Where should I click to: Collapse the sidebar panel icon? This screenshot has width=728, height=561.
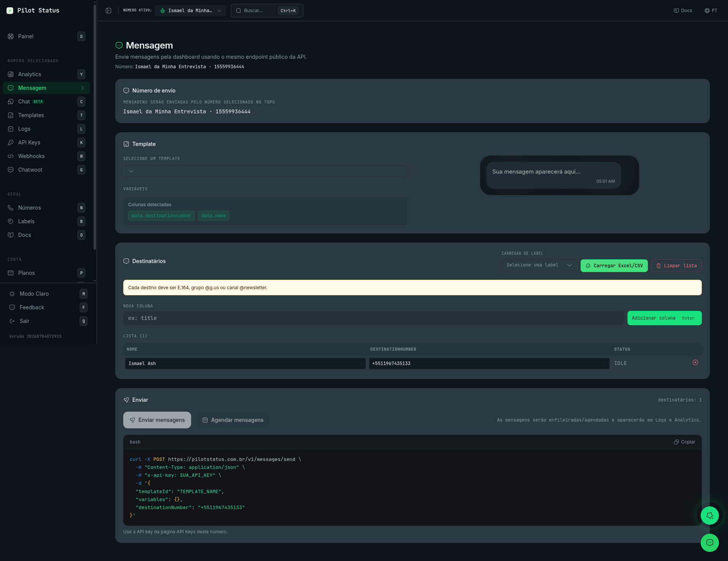pos(108,11)
